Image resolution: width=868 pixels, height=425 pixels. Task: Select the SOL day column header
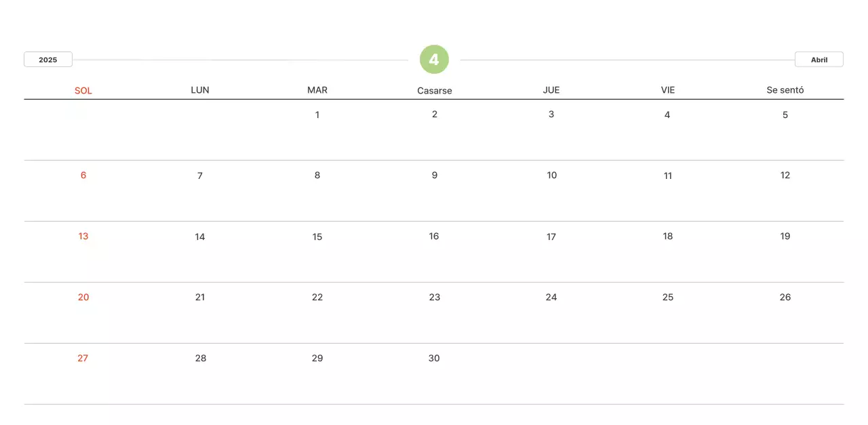[x=83, y=90]
